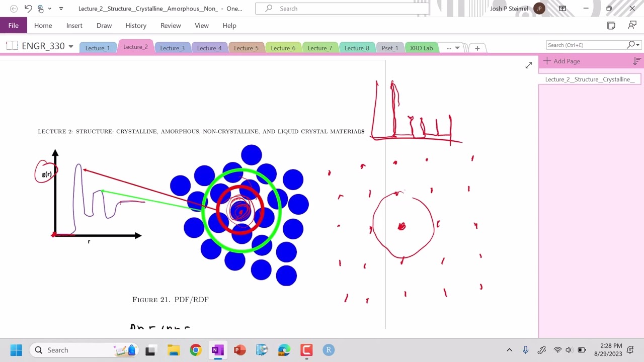Open the search scope dropdown arrow
Image resolution: width=644 pixels, height=362 pixels.
pos(638,45)
